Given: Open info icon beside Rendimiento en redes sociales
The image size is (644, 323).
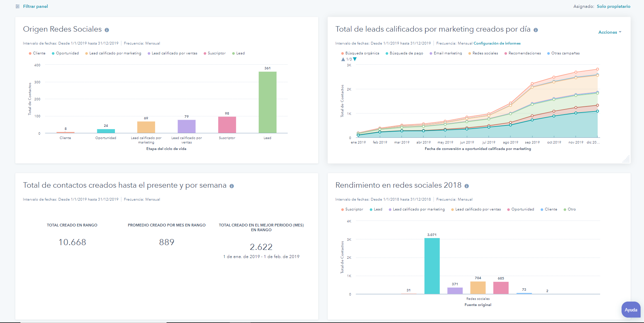Looking at the screenshot, I should [467, 186].
